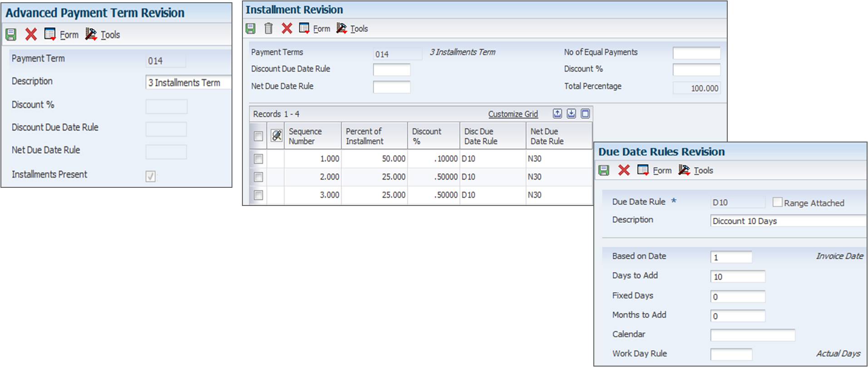Click Disc Due Date Rule cell in row 2.000
The width and height of the screenshot is (868, 367).
pyautogui.click(x=493, y=177)
